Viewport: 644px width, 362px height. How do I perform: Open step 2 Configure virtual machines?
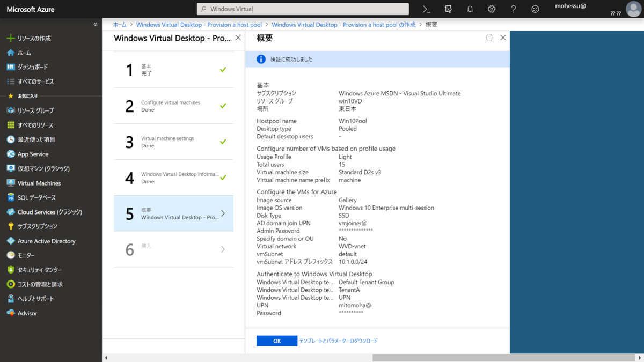(173, 106)
